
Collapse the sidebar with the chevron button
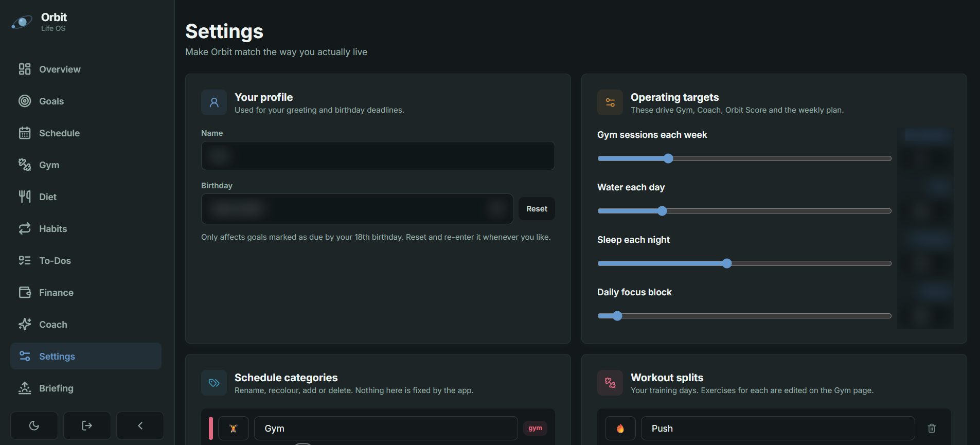tap(140, 425)
